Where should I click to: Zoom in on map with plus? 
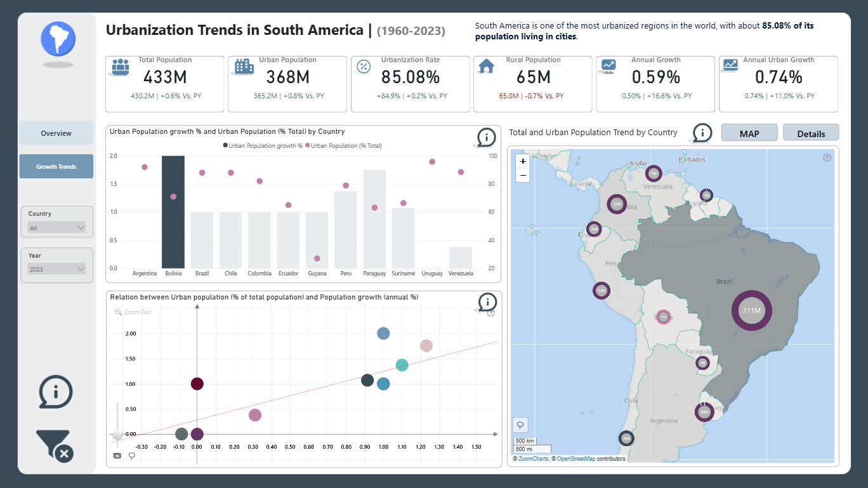[x=523, y=161]
